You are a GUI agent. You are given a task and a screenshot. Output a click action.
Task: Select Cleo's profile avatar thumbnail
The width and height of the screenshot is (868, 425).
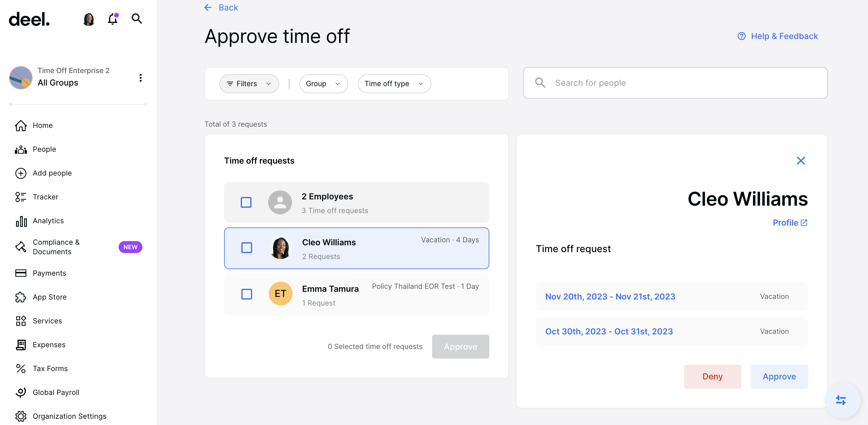pos(280,248)
